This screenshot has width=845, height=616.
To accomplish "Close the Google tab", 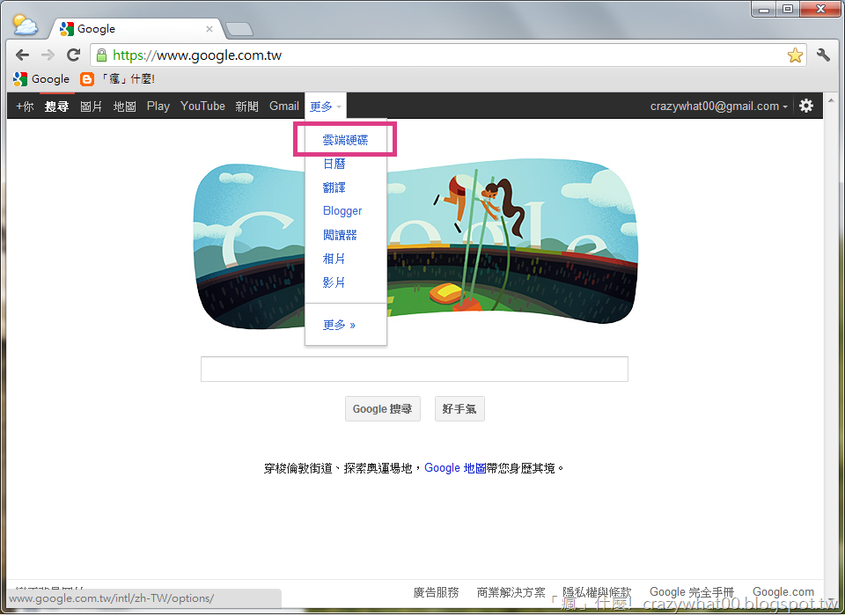I will click(x=209, y=29).
